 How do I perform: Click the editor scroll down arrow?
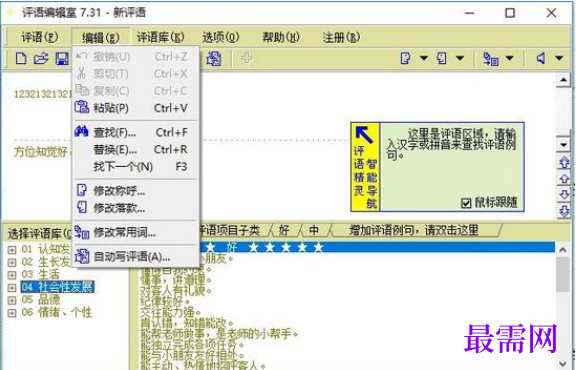click(x=563, y=144)
